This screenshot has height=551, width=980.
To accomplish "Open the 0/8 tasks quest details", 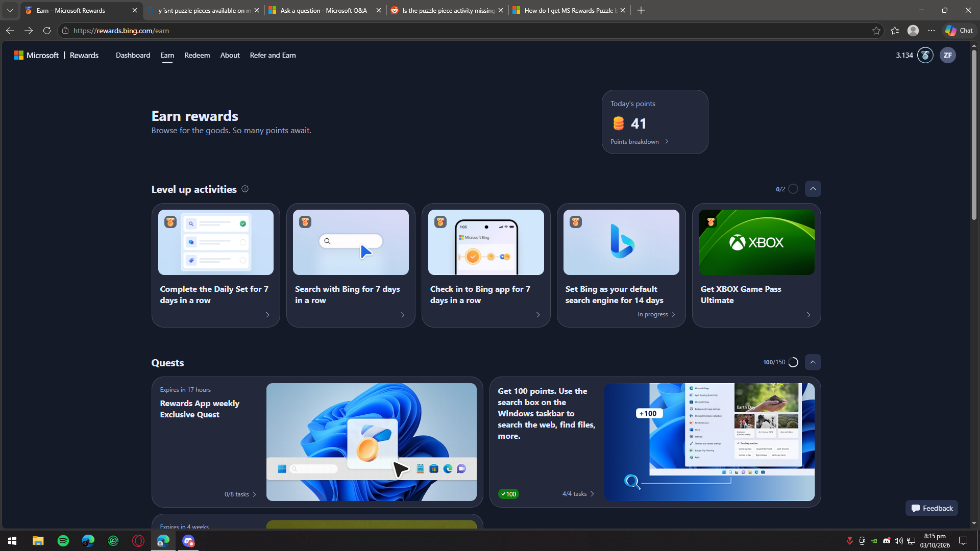I will (x=240, y=494).
